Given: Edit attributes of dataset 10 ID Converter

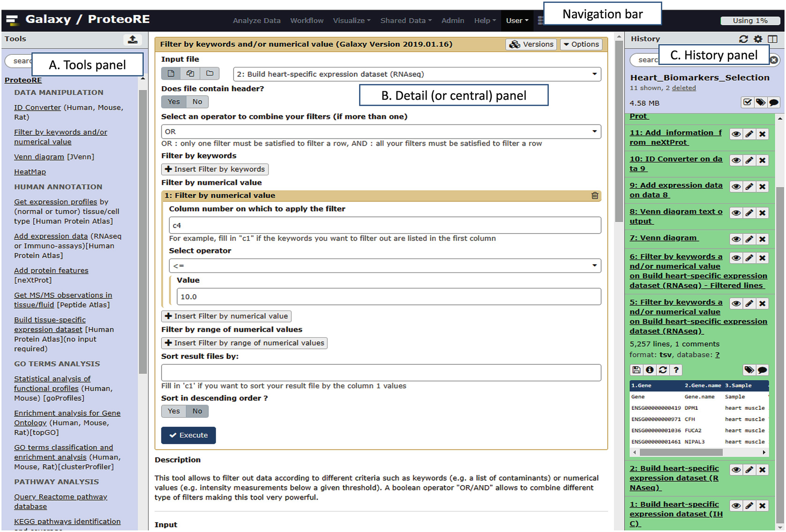Looking at the screenshot, I should coord(749,161).
